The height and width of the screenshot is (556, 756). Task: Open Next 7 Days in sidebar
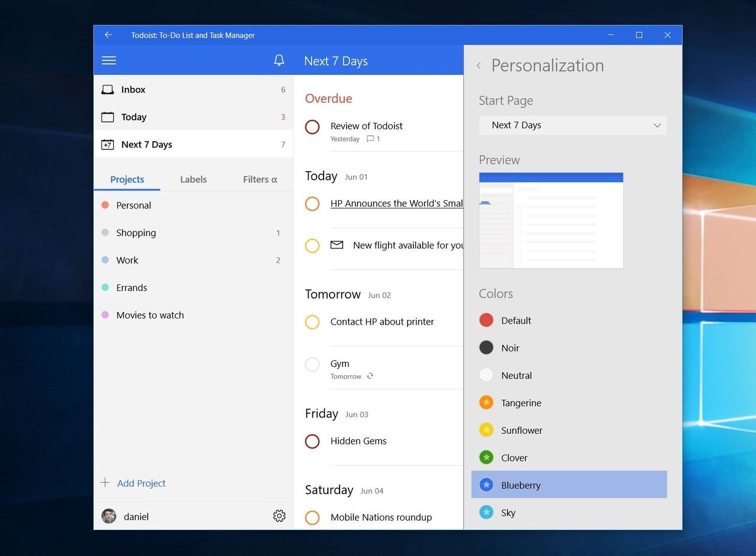[193, 144]
